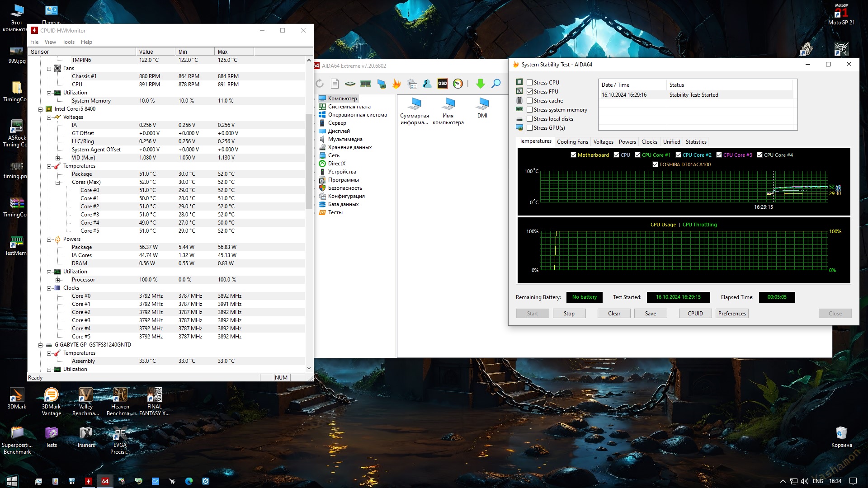Collapse the Clocks section in HWMonitor
The height and width of the screenshot is (488, 868).
49,288
